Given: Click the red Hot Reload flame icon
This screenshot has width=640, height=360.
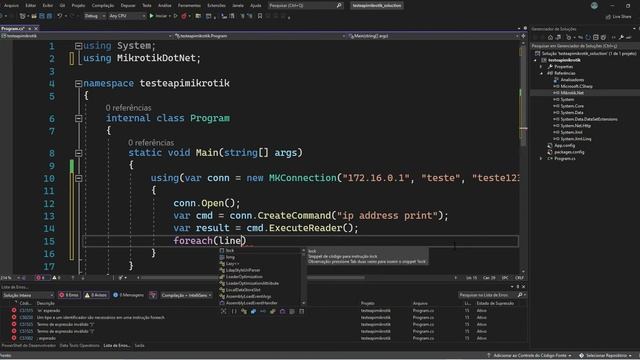Looking at the screenshot, I should point(184,16).
